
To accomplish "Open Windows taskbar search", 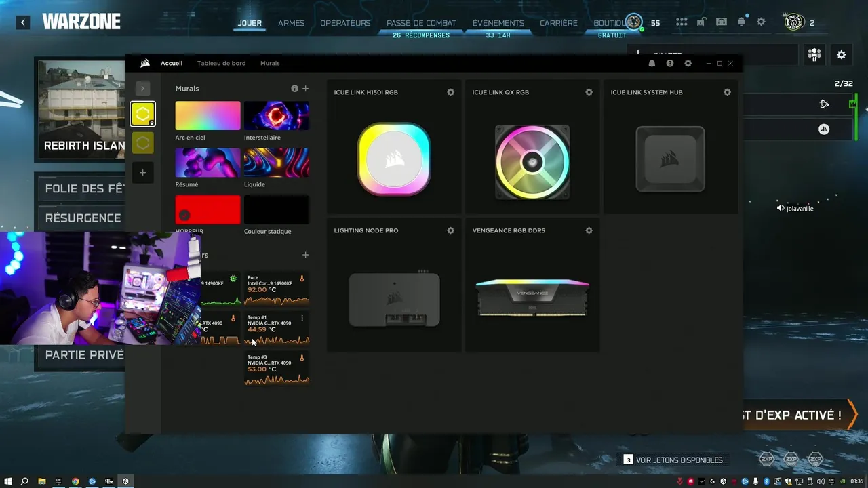I will pos(24,481).
